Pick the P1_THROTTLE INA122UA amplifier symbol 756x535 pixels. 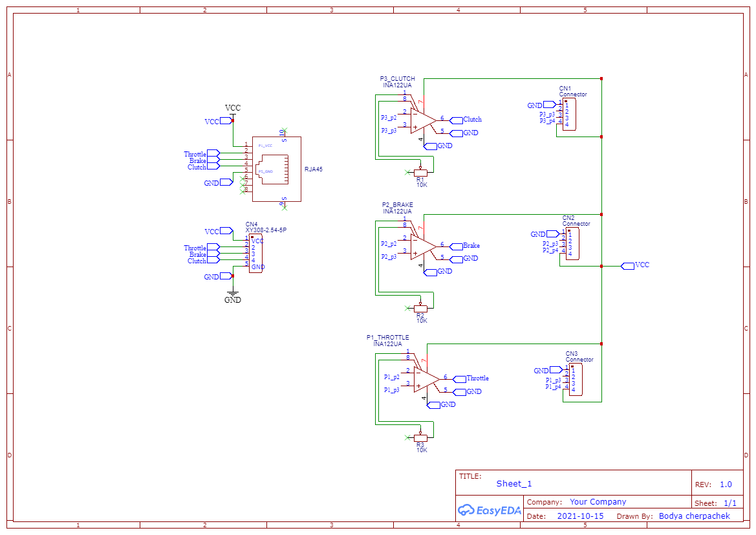pyautogui.click(x=426, y=378)
